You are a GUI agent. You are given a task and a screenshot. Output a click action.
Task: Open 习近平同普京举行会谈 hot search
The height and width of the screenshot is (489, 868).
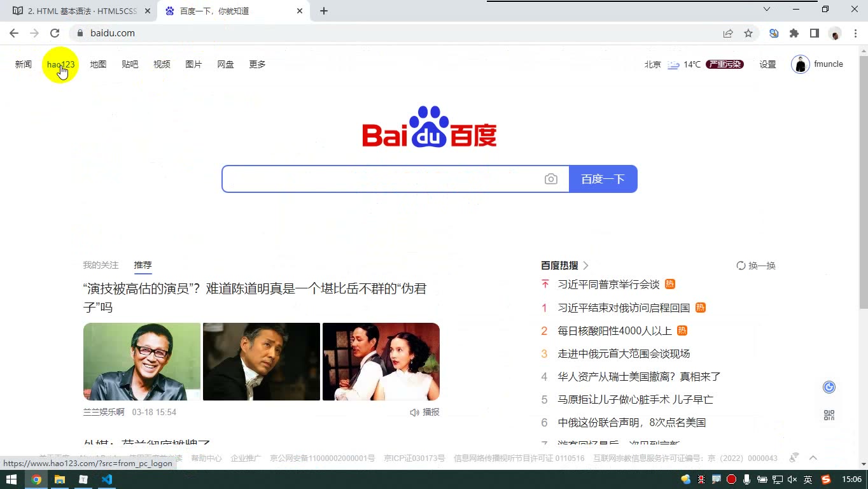click(x=608, y=285)
